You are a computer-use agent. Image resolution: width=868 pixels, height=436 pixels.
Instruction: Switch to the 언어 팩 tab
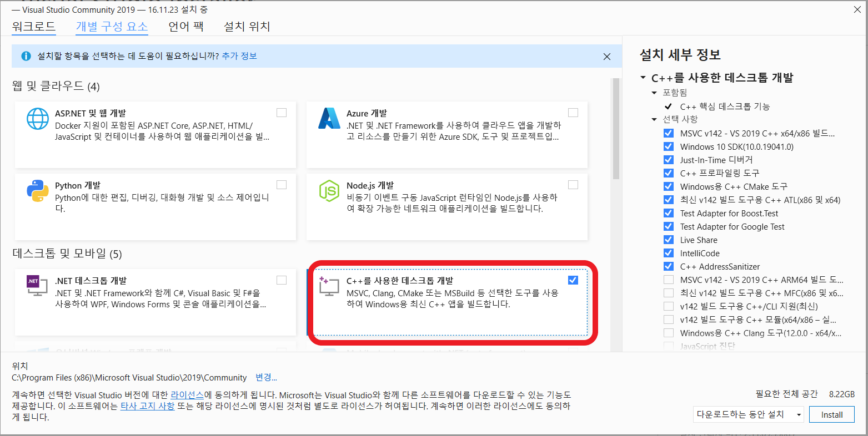coord(186,26)
